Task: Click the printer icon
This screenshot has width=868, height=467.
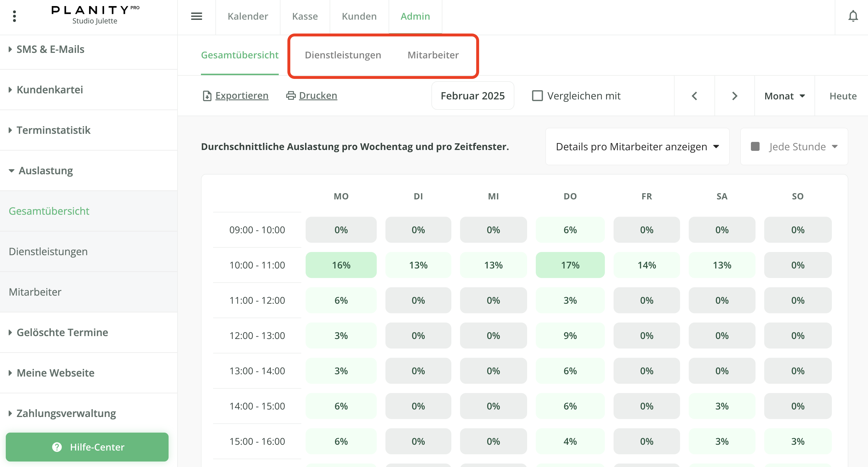Action: (x=291, y=96)
